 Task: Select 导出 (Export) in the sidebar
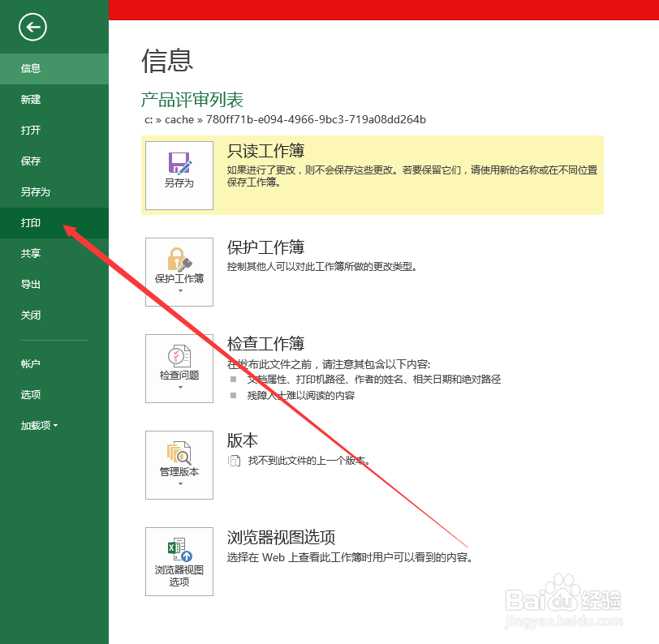click(x=30, y=284)
